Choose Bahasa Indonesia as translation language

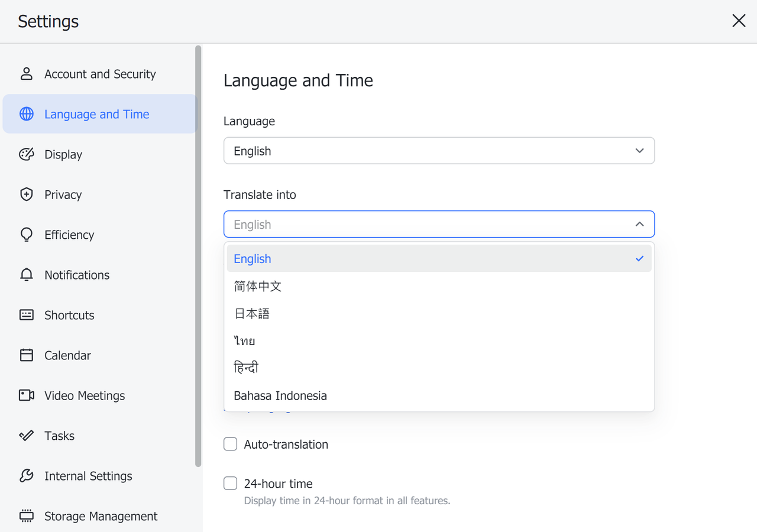point(280,395)
